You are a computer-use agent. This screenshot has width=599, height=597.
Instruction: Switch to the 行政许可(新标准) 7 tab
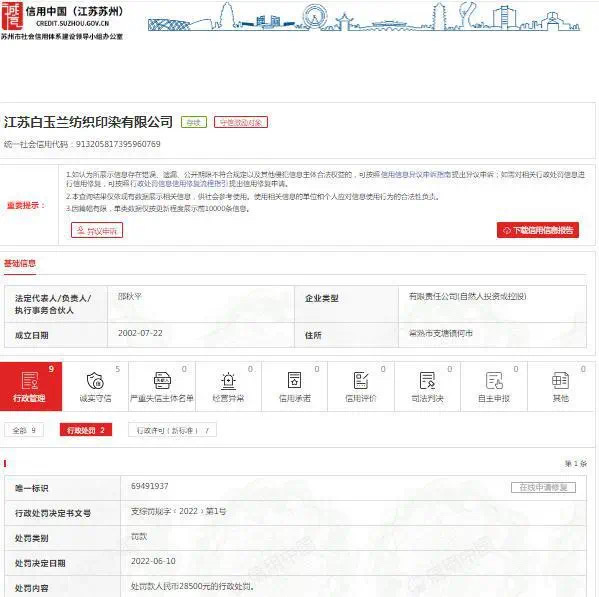pos(172,430)
